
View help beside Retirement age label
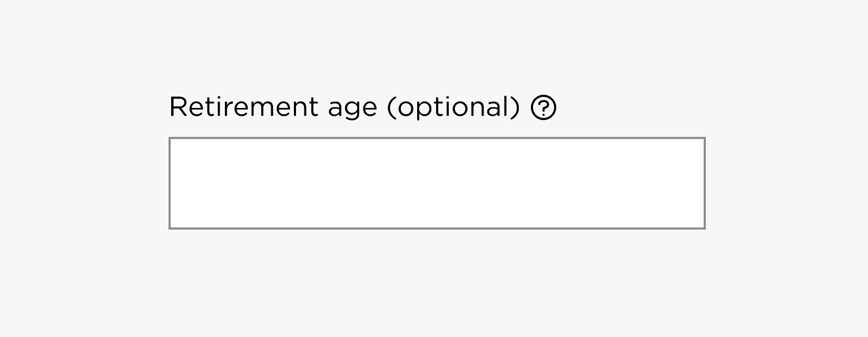[544, 108]
